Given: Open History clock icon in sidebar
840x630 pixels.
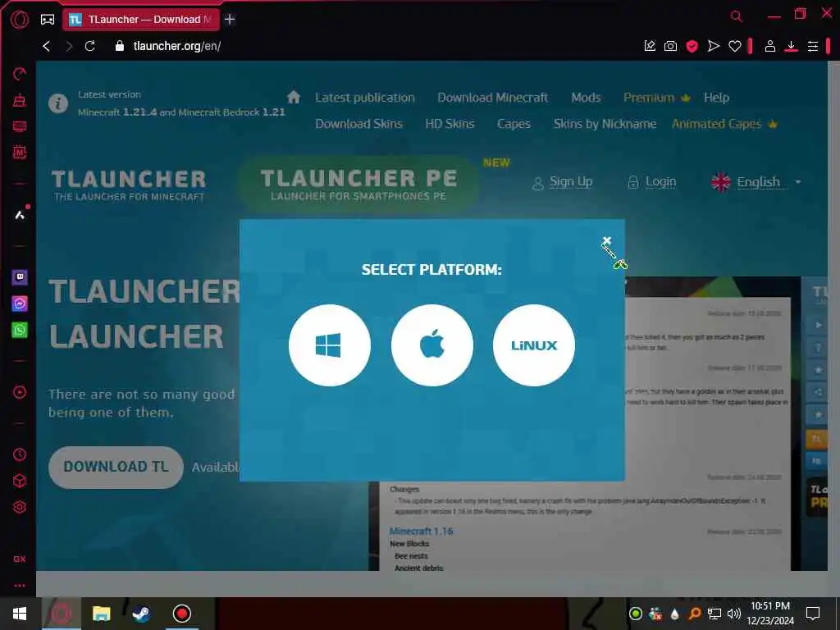Looking at the screenshot, I should [x=20, y=454].
